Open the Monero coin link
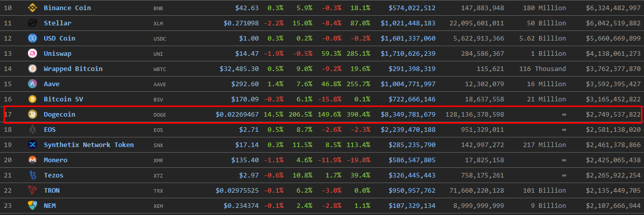Viewport: 644px width, 215px height. (x=55, y=160)
